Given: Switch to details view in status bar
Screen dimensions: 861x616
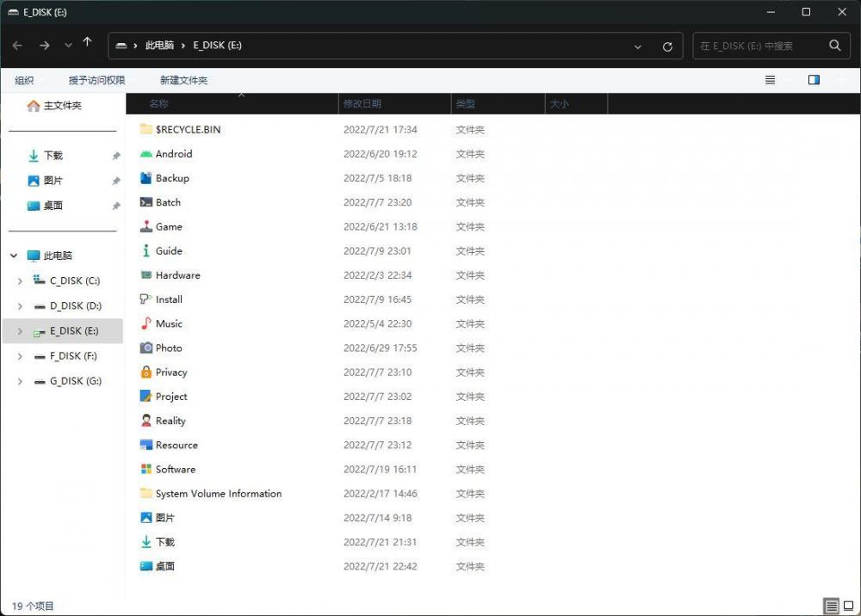Looking at the screenshot, I should (x=831, y=606).
